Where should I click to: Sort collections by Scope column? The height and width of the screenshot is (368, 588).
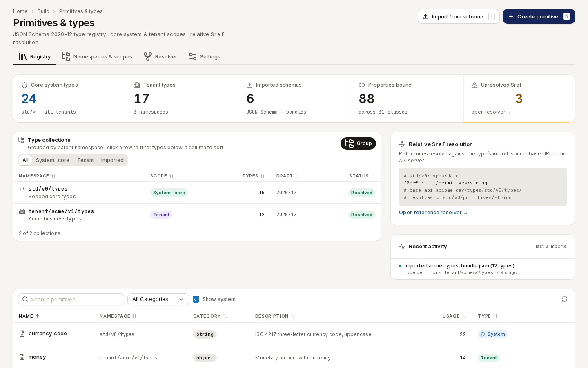point(162,176)
